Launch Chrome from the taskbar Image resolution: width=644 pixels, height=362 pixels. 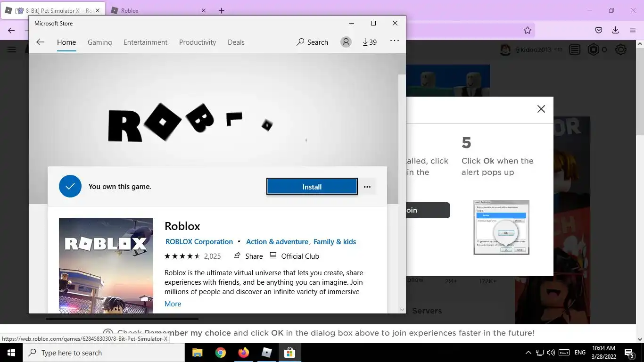tap(220, 353)
